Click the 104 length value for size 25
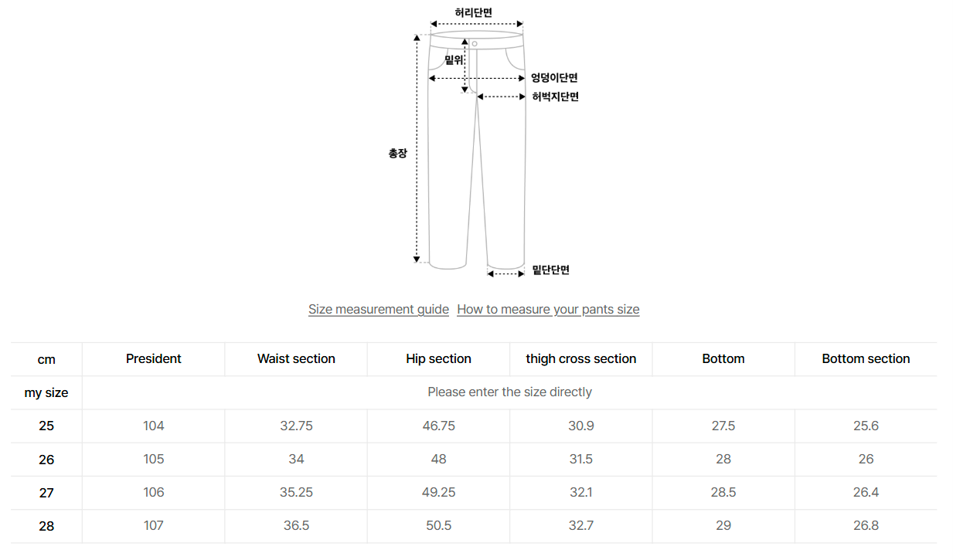This screenshot has width=953, height=560. pos(153,426)
